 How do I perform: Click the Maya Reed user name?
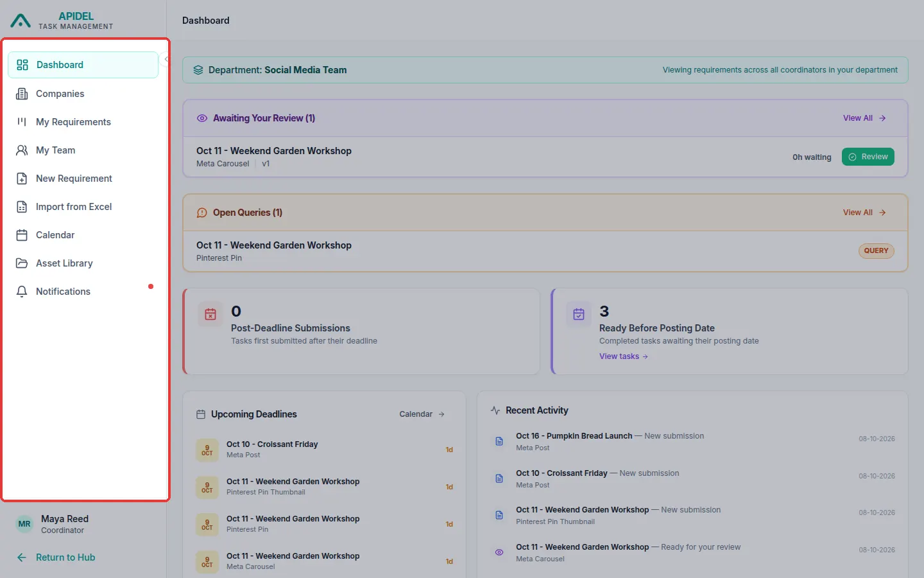coord(65,519)
